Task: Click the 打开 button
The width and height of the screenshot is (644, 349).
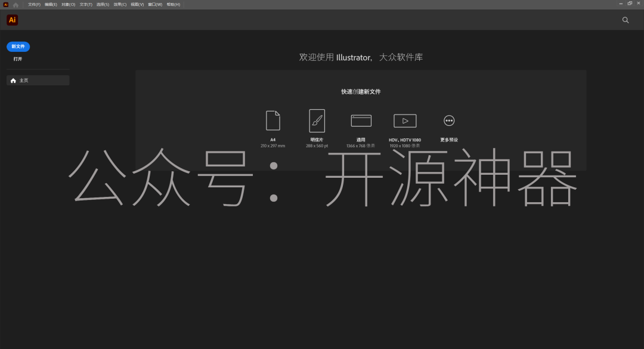Action: click(18, 59)
